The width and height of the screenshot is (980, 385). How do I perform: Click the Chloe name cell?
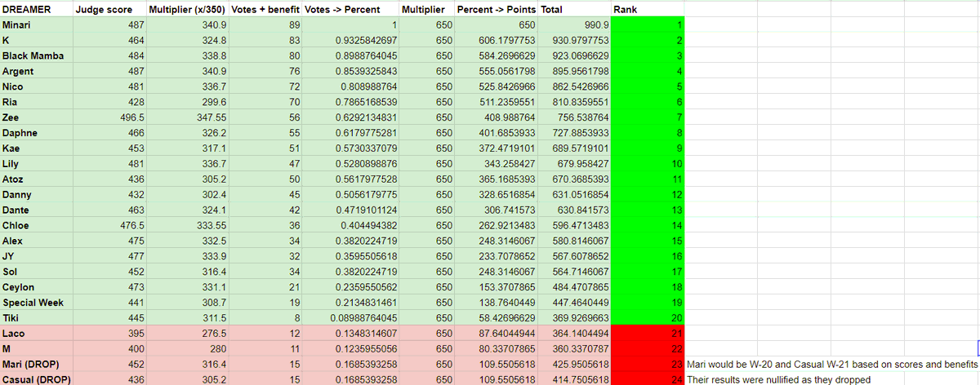(x=37, y=227)
